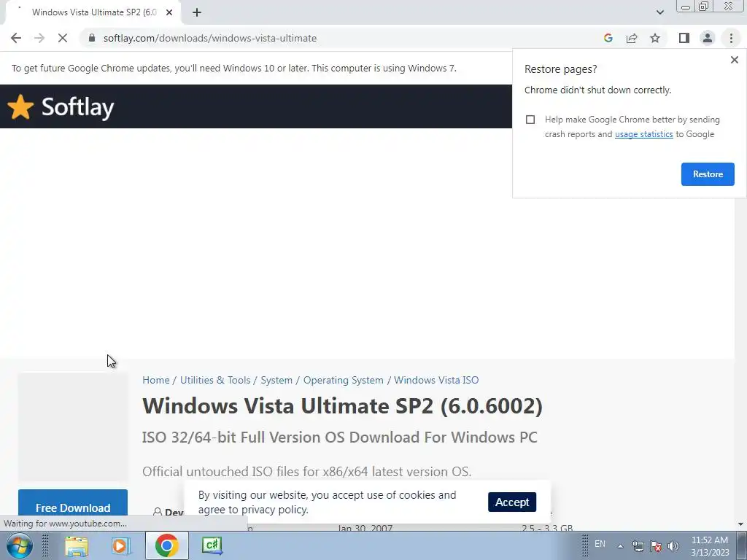Screen dimensions: 747x560
Task: Go back using the browser back arrow
Action: point(16,38)
